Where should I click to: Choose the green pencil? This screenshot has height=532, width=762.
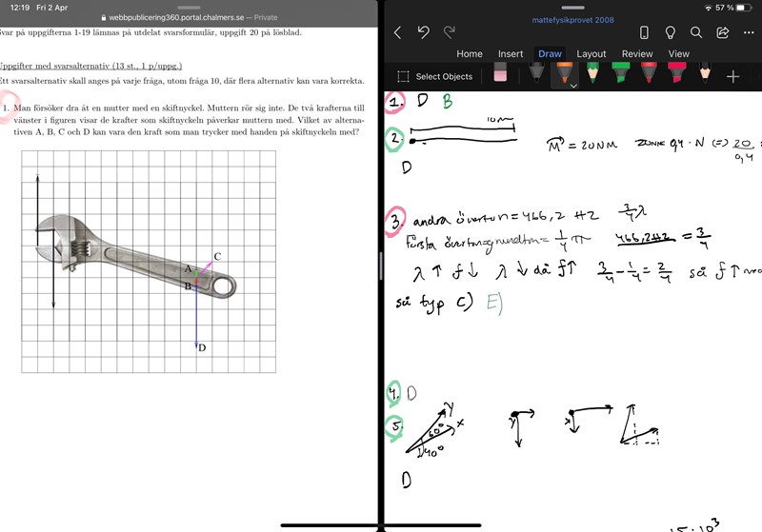coord(592,75)
